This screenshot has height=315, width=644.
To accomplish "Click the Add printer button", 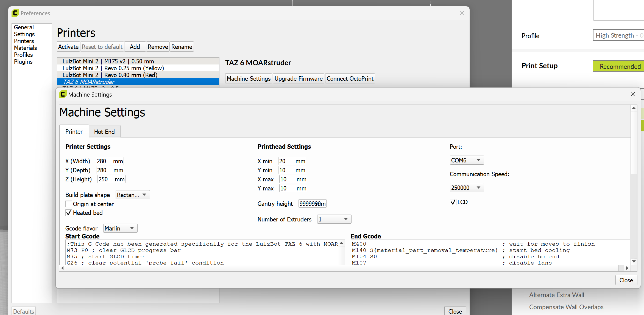I will click(135, 47).
